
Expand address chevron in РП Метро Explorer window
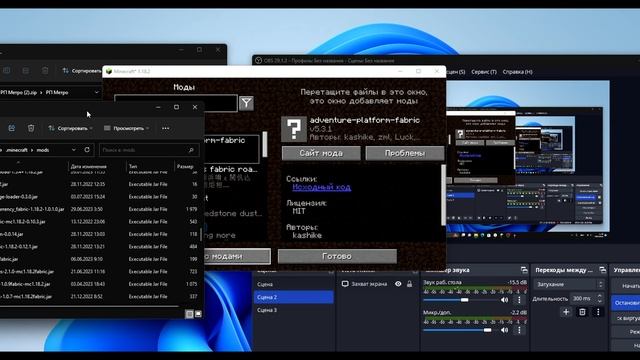96,92
